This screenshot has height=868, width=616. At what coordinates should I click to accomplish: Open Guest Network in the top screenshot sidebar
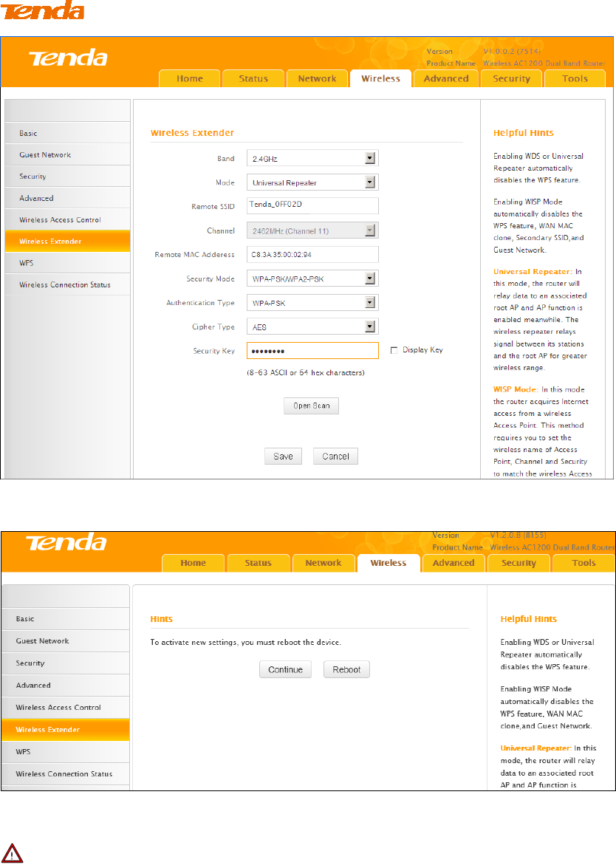click(67, 154)
